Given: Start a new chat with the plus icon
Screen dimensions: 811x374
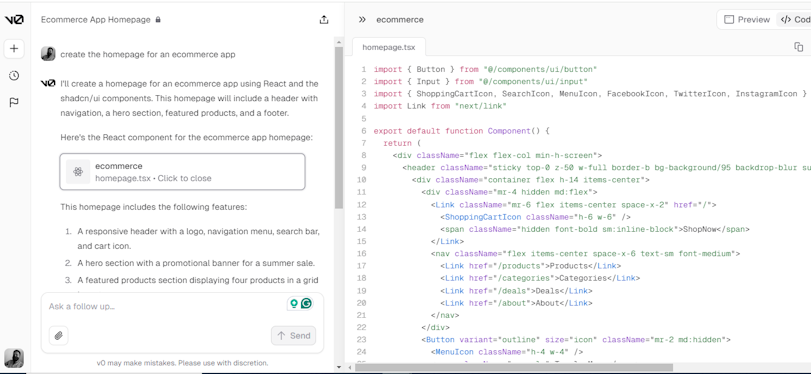Looking at the screenshot, I should 14,49.
